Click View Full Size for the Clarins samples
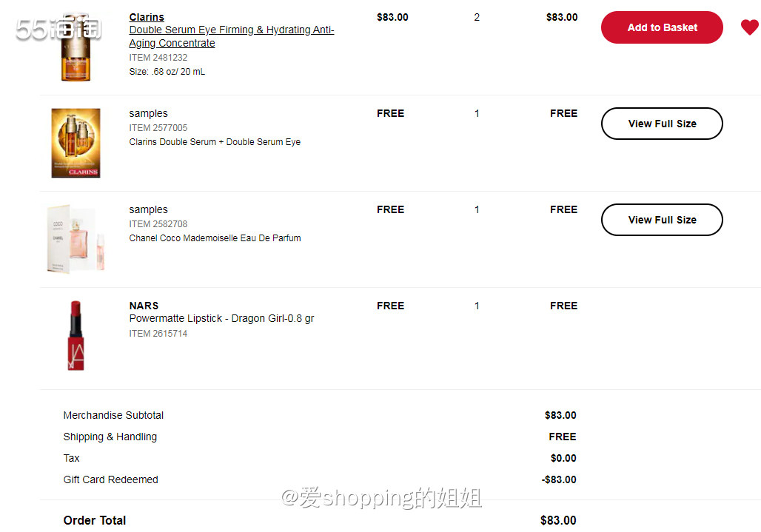 click(x=661, y=124)
